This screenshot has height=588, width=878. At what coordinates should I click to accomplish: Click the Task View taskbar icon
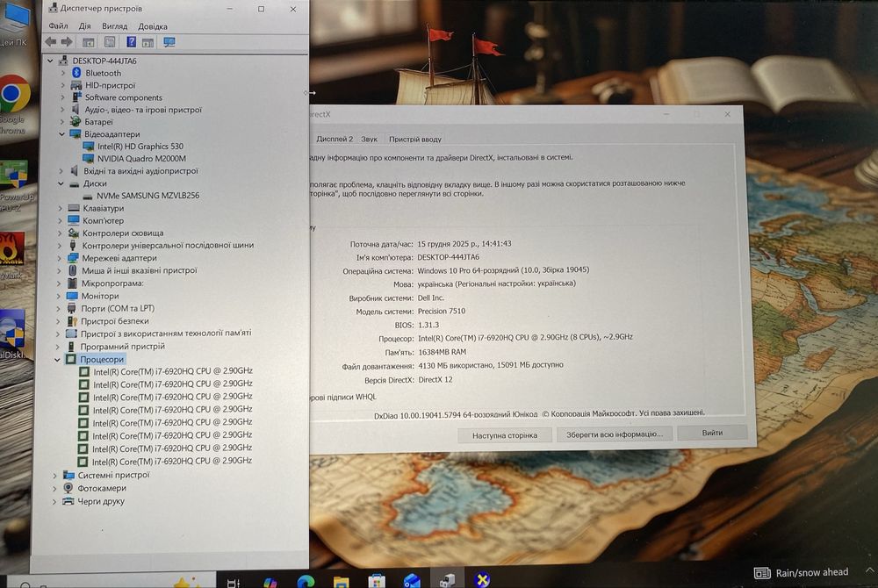click(x=234, y=583)
